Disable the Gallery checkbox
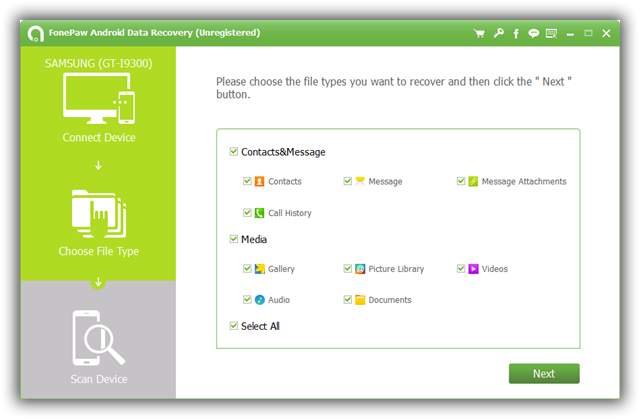 tap(246, 269)
